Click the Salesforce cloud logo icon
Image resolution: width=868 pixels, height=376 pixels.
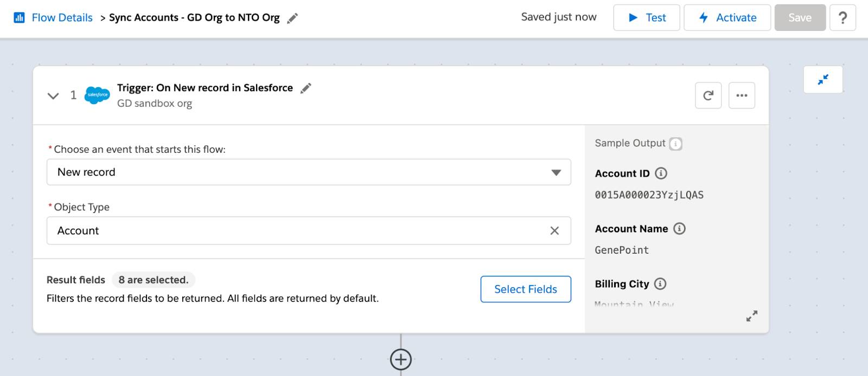coord(98,95)
